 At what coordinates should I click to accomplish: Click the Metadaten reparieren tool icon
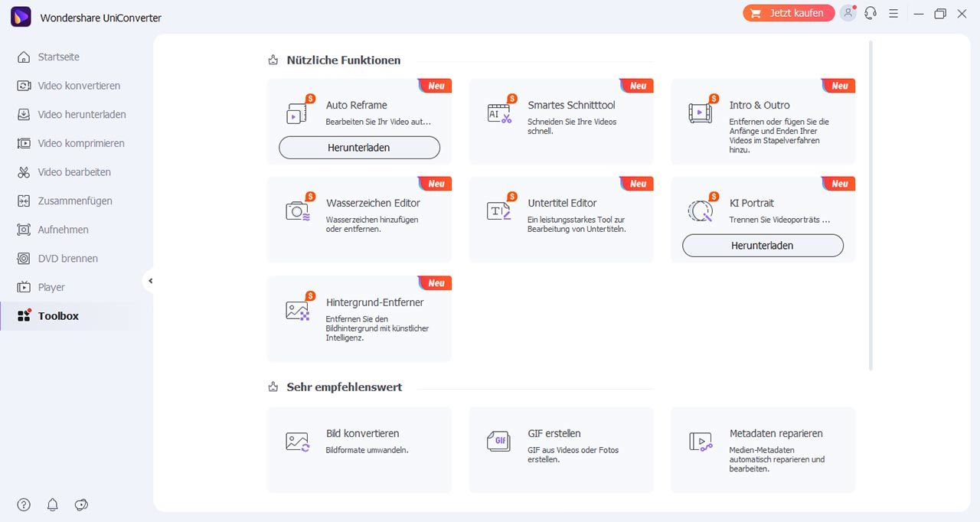pos(701,442)
